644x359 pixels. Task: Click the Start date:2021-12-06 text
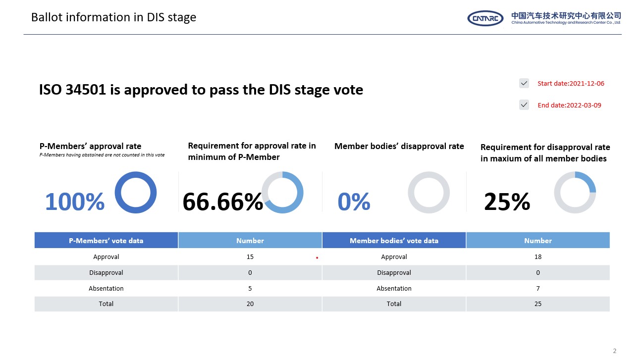571,83
